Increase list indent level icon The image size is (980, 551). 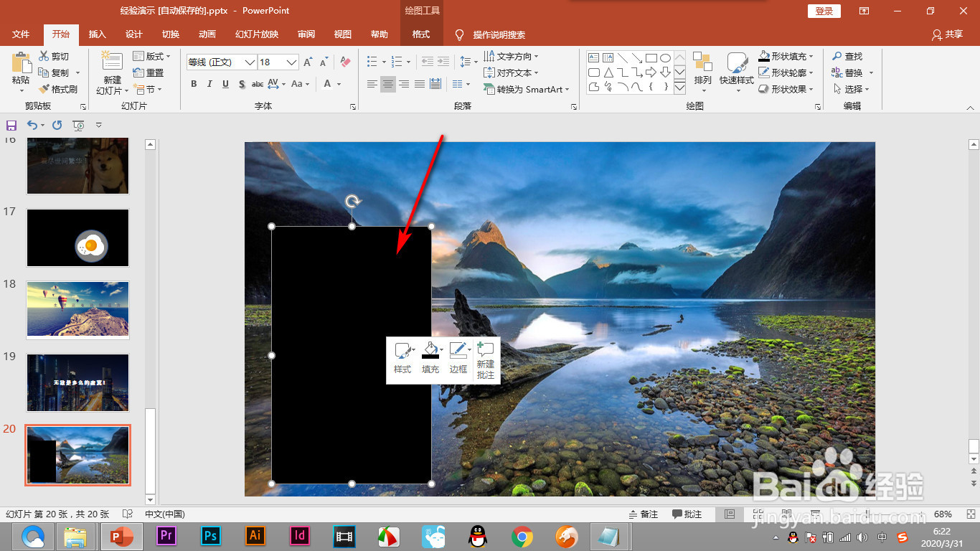(444, 62)
